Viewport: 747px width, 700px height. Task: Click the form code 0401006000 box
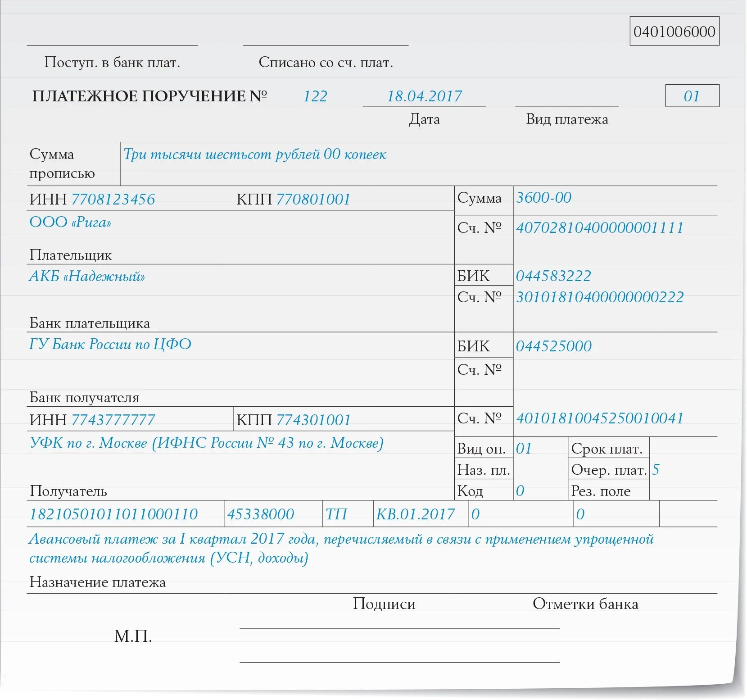(x=674, y=31)
